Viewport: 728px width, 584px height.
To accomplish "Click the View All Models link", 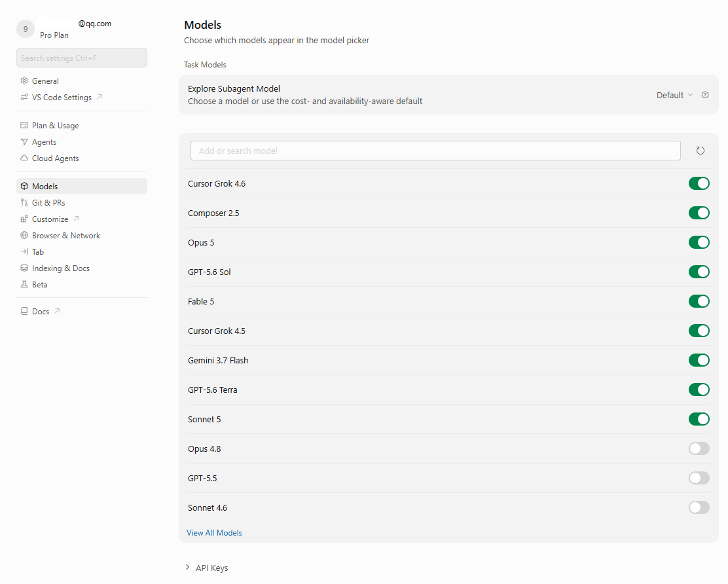I will (214, 532).
